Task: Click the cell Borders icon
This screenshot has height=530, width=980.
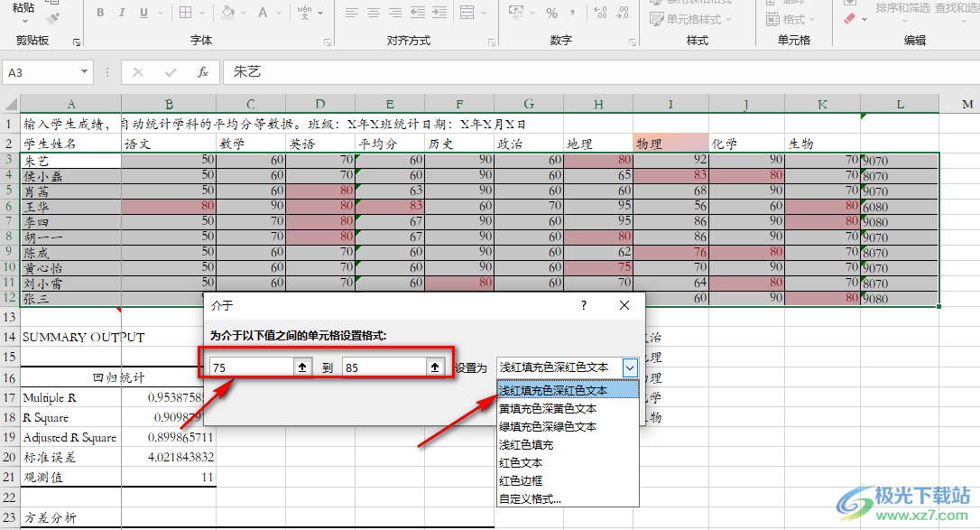Action: [x=186, y=13]
